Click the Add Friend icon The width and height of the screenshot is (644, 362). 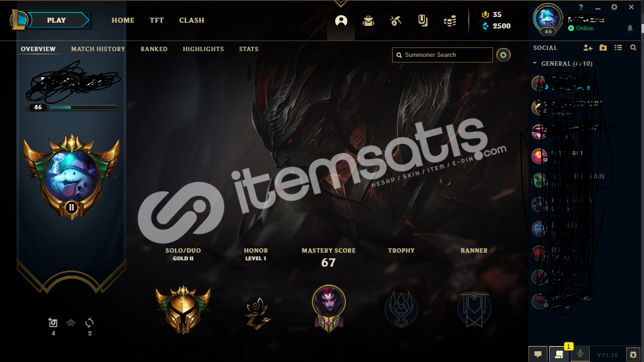(x=588, y=47)
